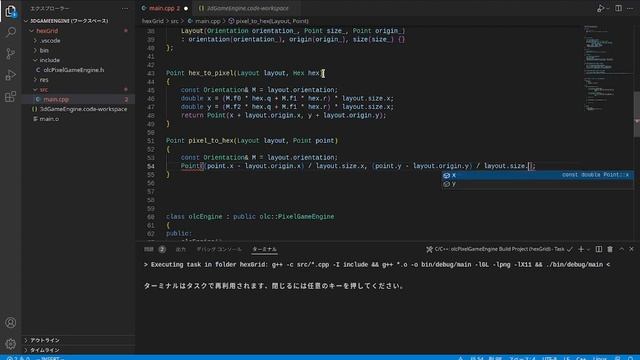Close the bottom panel
This screenshot has width=640, height=360.
(x=631, y=249)
